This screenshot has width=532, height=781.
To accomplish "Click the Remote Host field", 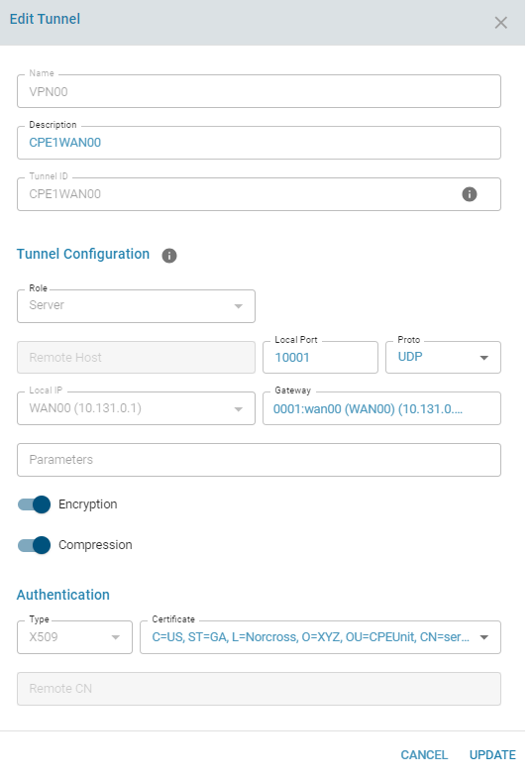I will pos(136,357).
